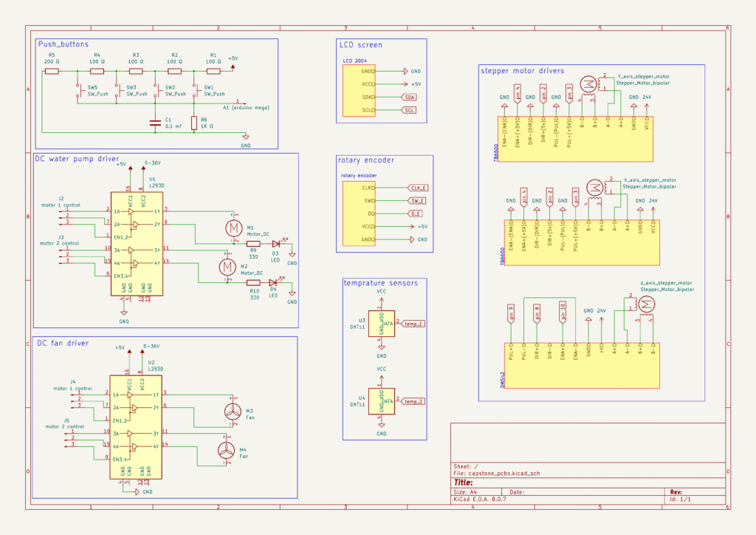Select the X_axis stepper motor symbol
Image resolution: width=756 pixels, height=535 pixels.
pyautogui.click(x=594, y=188)
